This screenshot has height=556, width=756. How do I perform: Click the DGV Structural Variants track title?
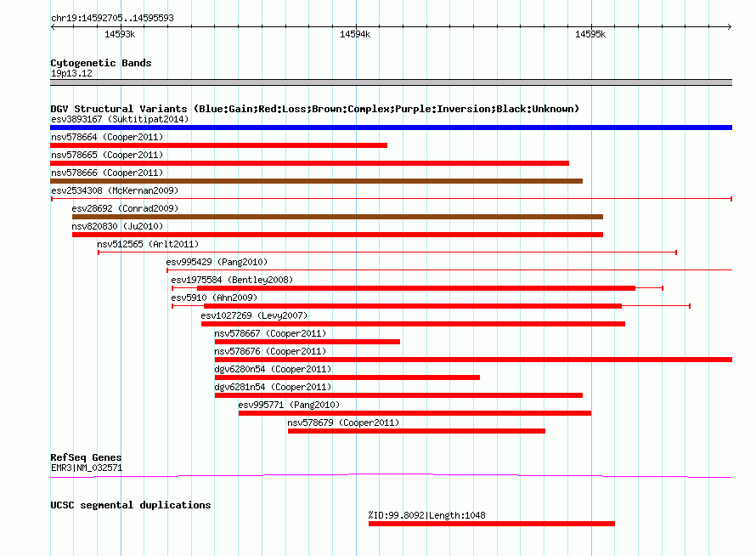pos(315,109)
